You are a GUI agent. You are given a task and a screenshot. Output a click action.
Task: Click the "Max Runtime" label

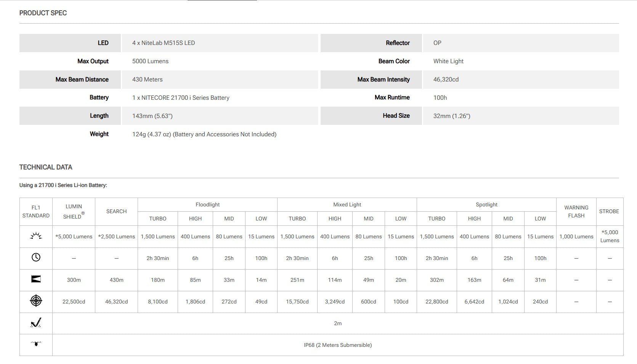(x=392, y=97)
